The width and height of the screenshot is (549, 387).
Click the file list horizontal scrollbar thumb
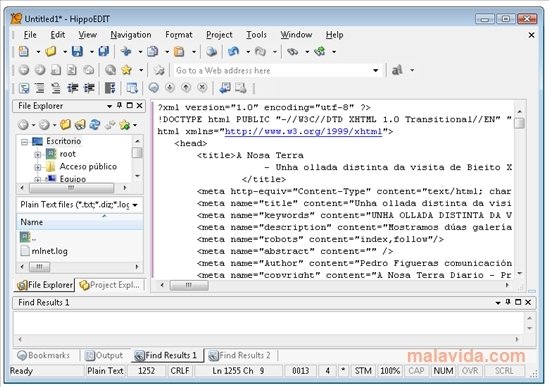click(40, 267)
